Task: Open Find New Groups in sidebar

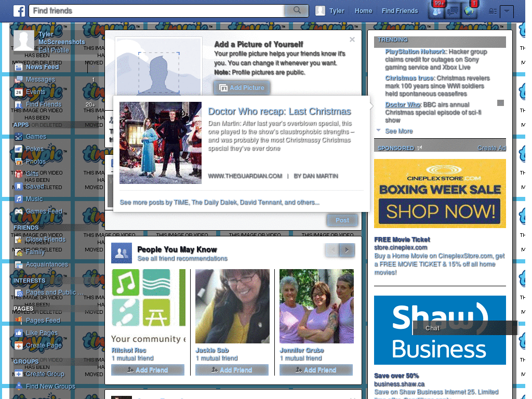Action: 50,387
